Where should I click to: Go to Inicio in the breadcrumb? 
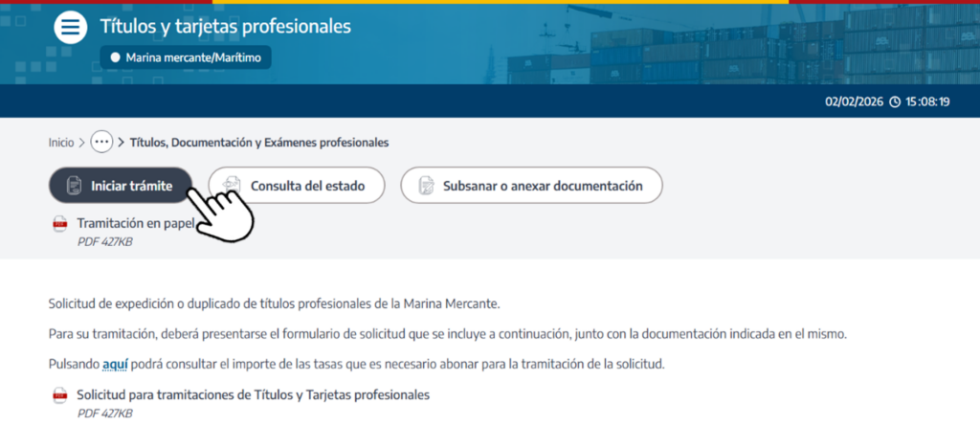tap(60, 143)
